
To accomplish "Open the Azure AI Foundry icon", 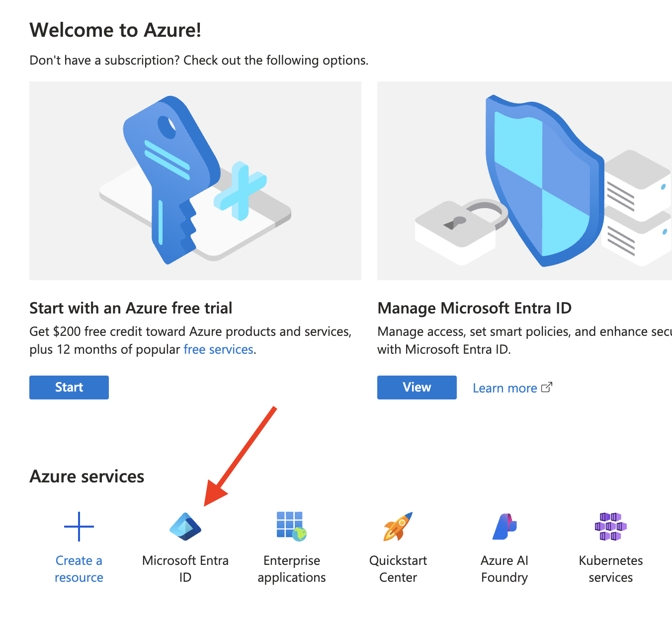I will coord(504,527).
